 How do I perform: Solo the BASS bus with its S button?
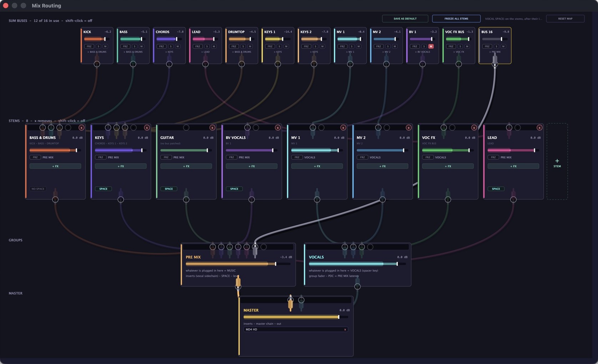[x=135, y=46]
